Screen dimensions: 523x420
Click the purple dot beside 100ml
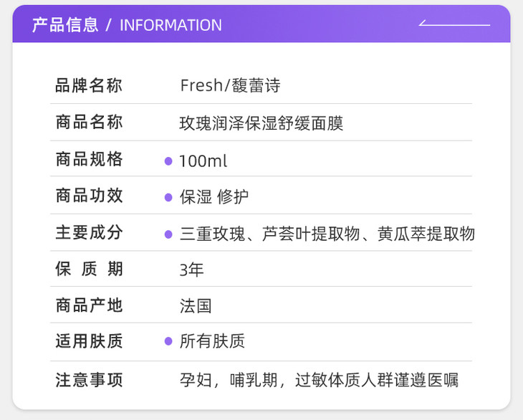point(168,161)
